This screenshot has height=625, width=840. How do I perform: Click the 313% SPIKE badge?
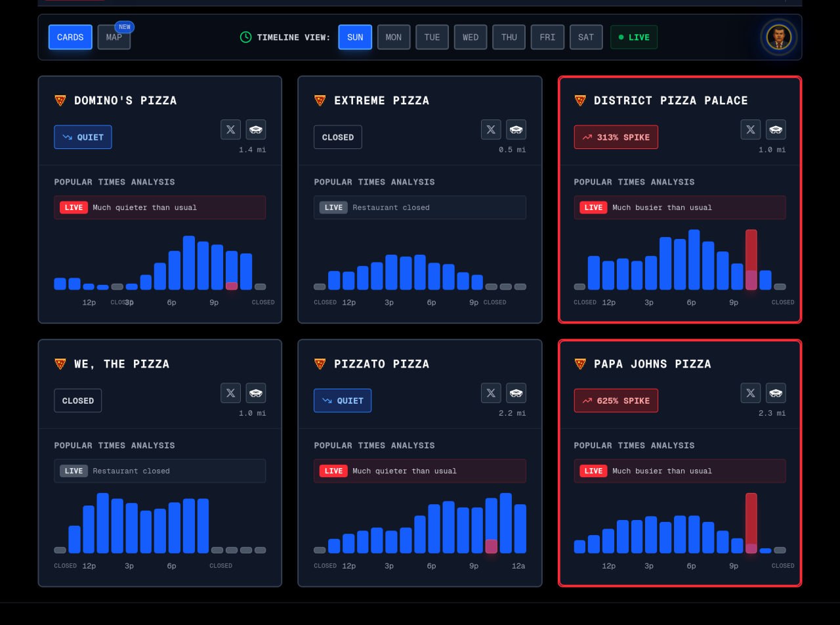point(616,137)
